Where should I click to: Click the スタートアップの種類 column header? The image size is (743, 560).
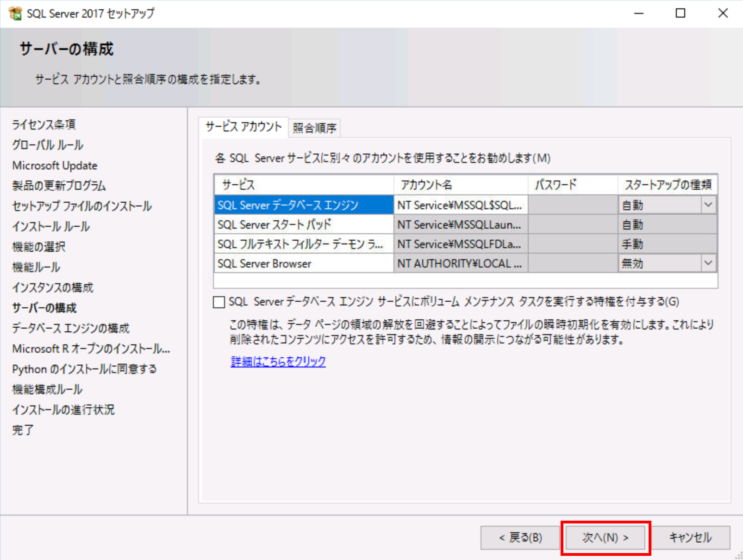[668, 185]
